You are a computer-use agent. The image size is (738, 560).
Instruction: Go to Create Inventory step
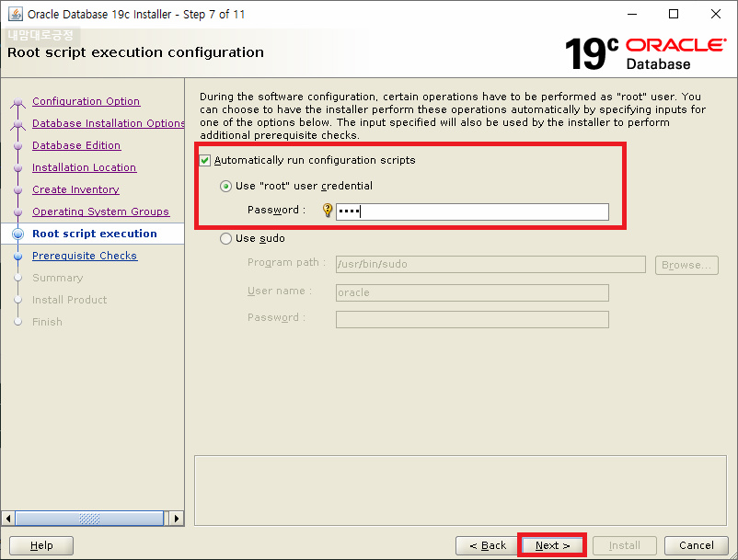pyautogui.click(x=75, y=189)
